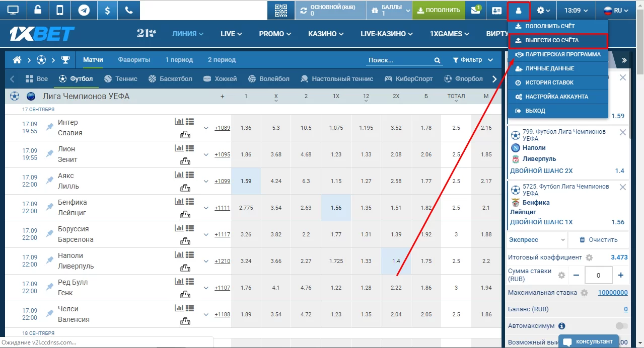Open settings gear next to Итоговый коэффициент

tap(589, 257)
